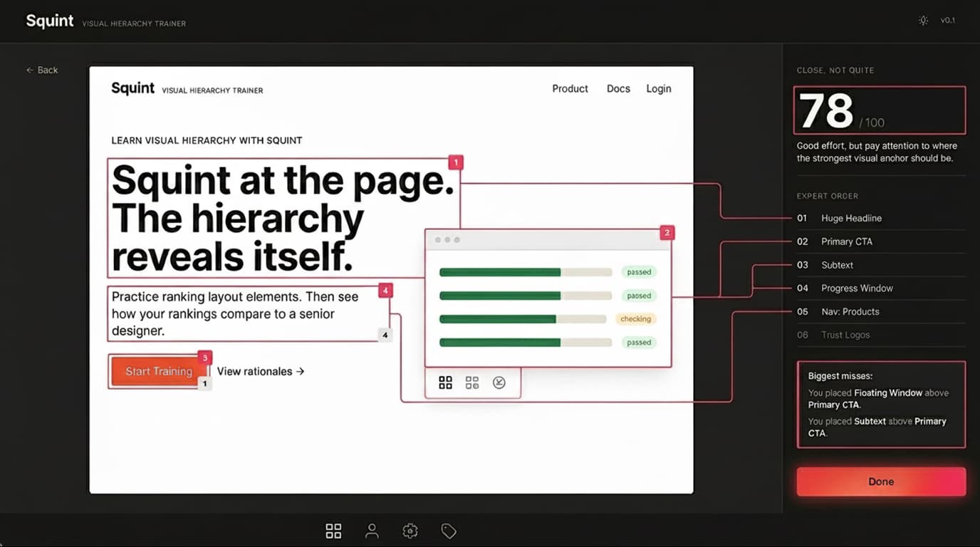
Task: Click the LEARN VISUAL HIERARCHY WITH SQUINT eyebrow text
Action: 207,140
